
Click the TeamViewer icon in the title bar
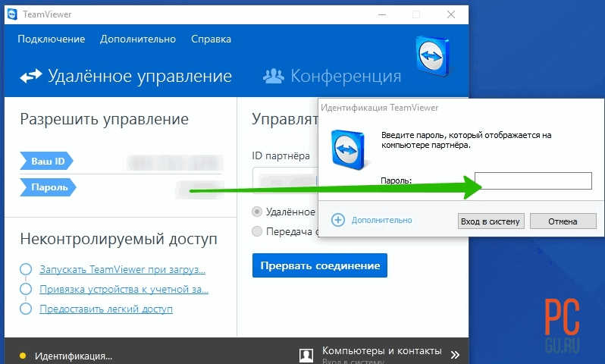pyautogui.click(x=12, y=14)
